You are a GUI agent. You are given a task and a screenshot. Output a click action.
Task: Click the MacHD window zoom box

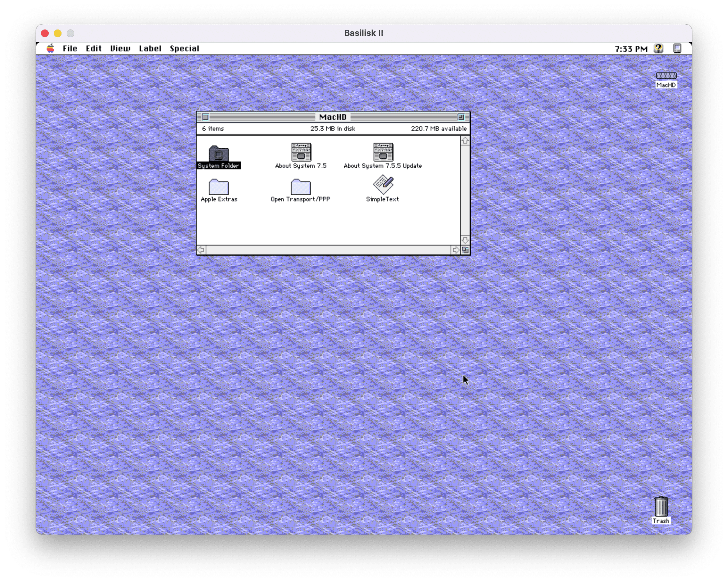pos(460,117)
